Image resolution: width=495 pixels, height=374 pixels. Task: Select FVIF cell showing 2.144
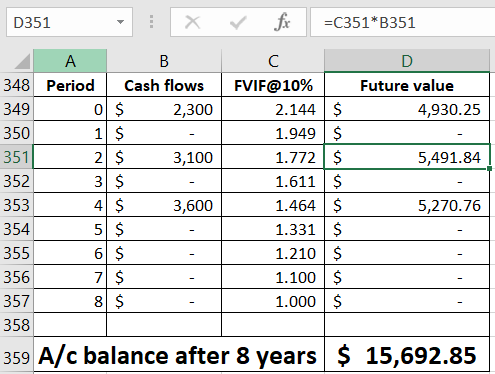(273, 109)
